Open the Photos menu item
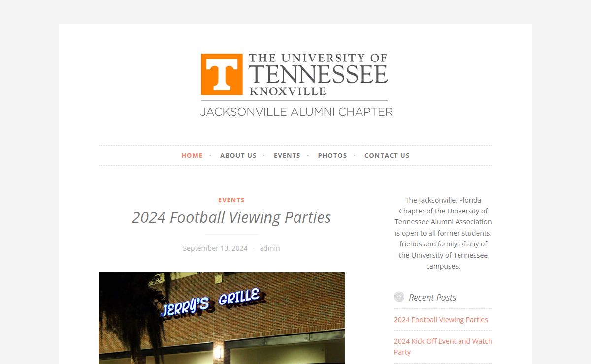This screenshot has height=364, width=591. tap(332, 155)
